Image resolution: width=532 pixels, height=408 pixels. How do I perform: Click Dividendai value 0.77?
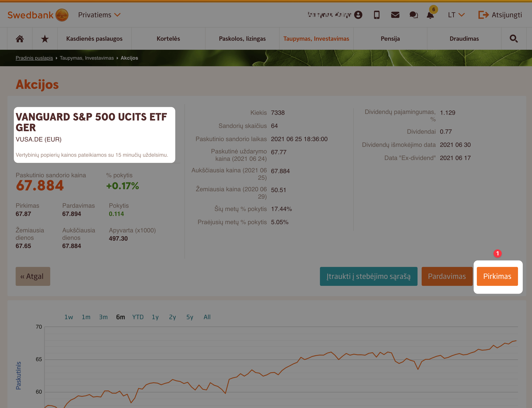(446, 132)
